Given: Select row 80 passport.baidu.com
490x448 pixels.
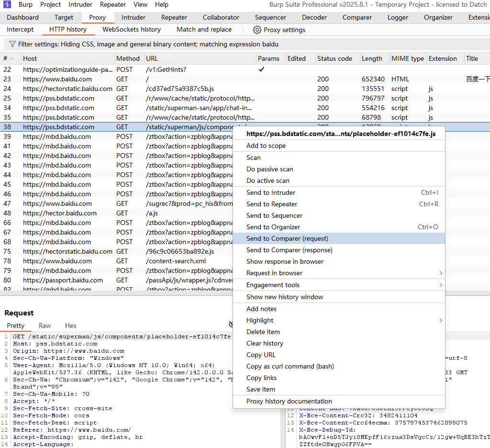Looking at the screenshot, I should (116, 280).
